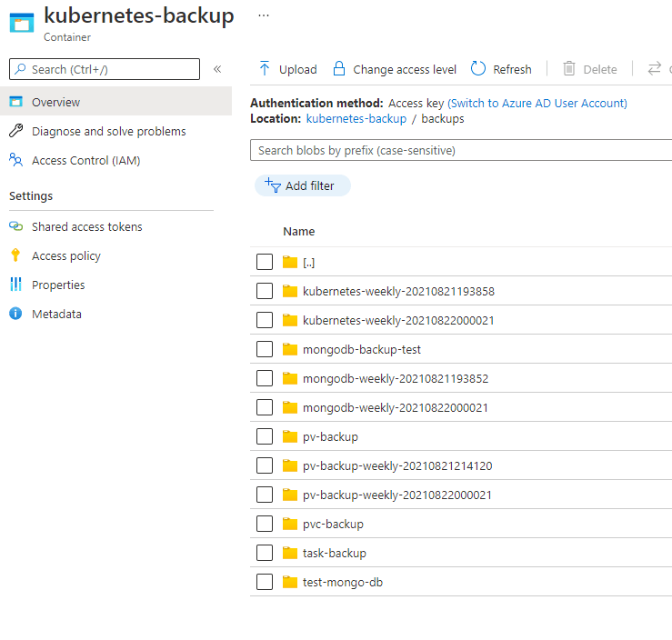
Task: Click the Upload arrow icon
Action: tap(265, 68)
